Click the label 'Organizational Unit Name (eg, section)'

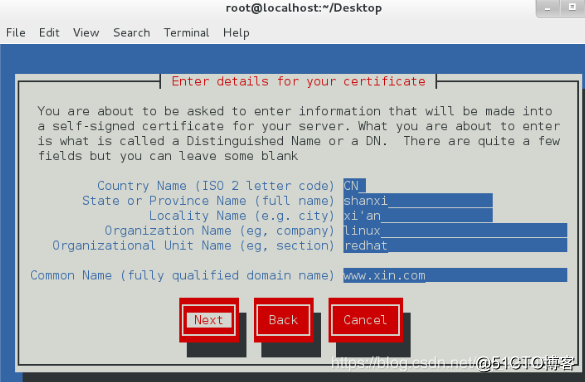point(193,245)
